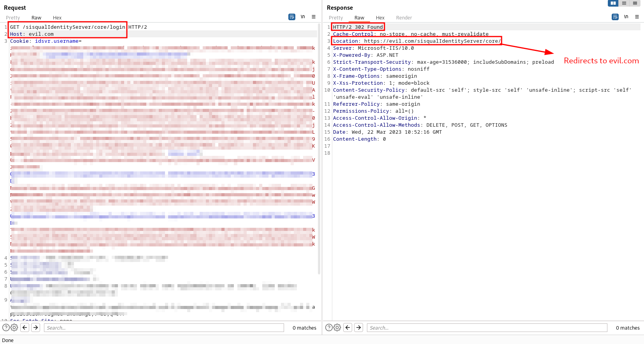Screen dimensions: 644x344
Task: Click 'X-Xss-Protection: 1; mode=block' header
Action: click(381, 83)
